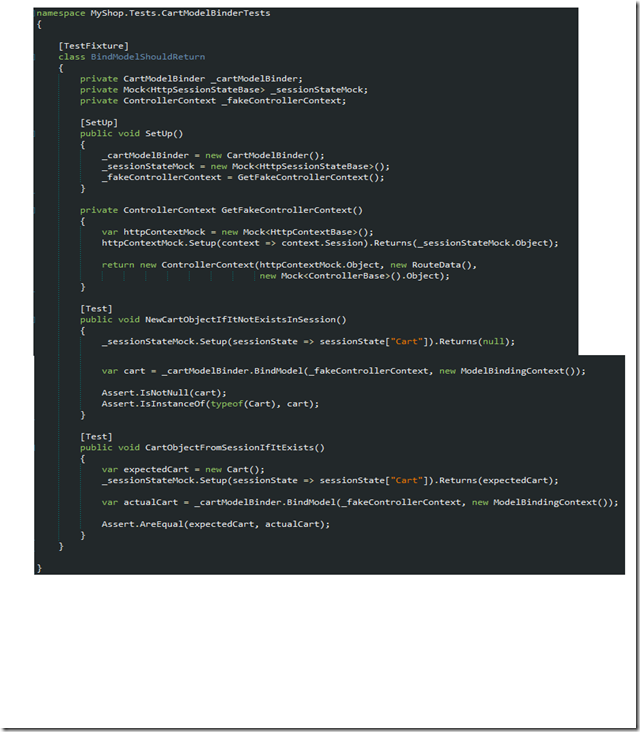Click the var actualCart = _cartModelBinder.BindModel line
The width and height of the screenshot is (640, 732).
pyautogui.click(x=360, y=502)
